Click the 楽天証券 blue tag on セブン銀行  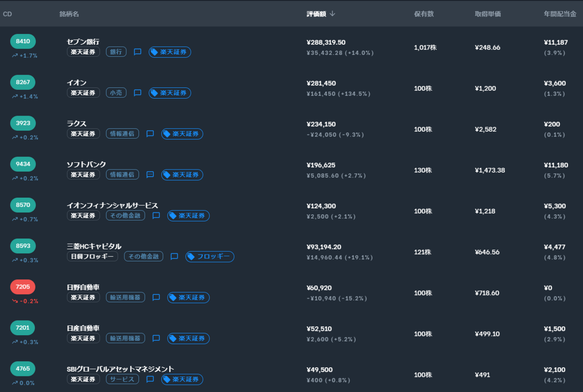170,52
